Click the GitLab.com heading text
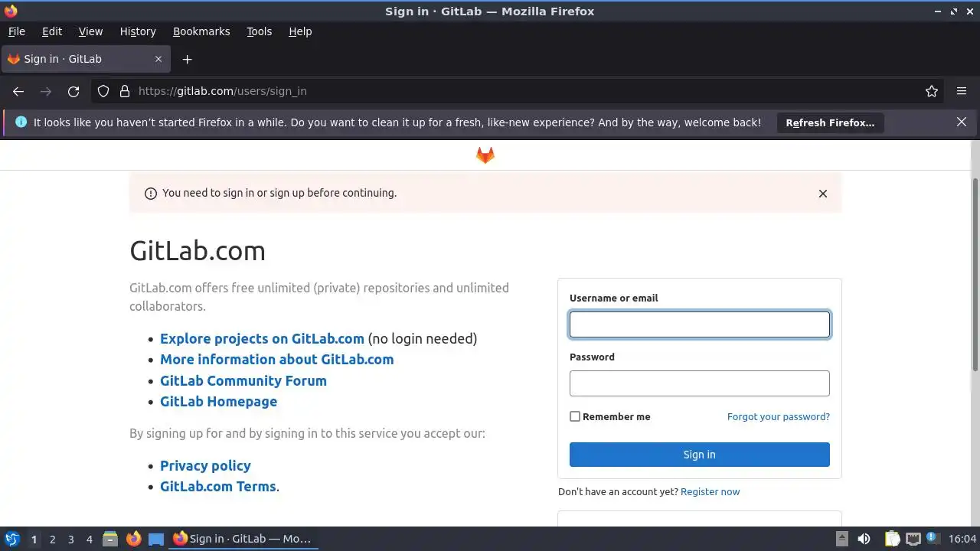This screenshot has width=980, height=551. (198, 251)
